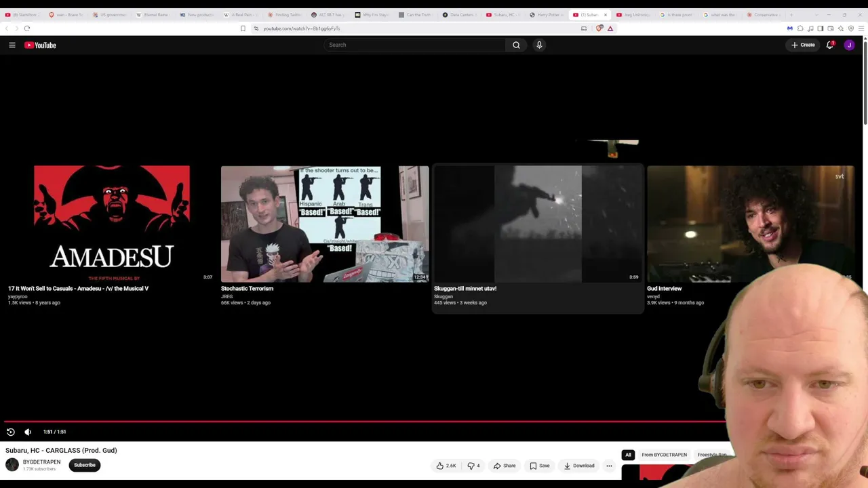Open the account avatar menu
This screenshot has height=488, width=868.
pyautogui.click(x=849, y=45)
